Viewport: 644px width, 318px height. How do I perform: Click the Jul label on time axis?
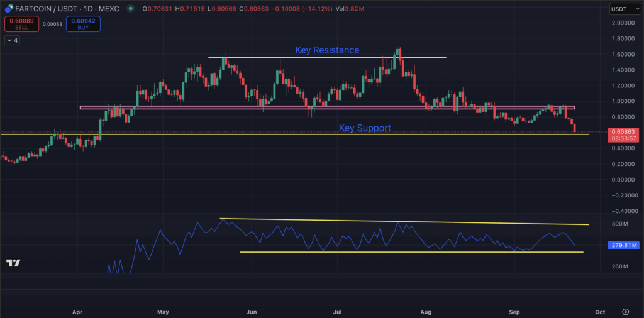tap(337, 312)
